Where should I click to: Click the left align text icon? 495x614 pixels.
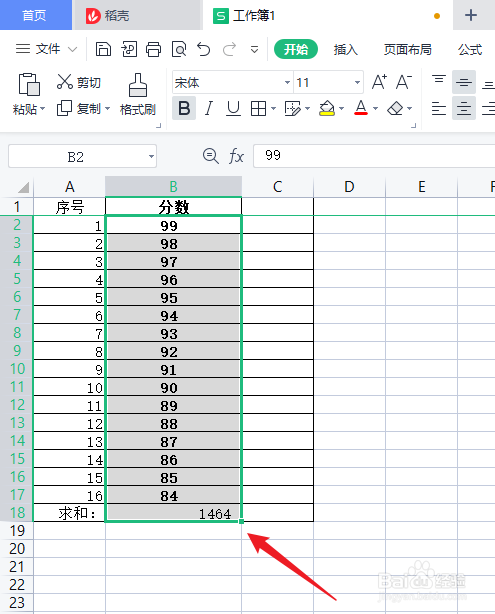coord(439,108)
